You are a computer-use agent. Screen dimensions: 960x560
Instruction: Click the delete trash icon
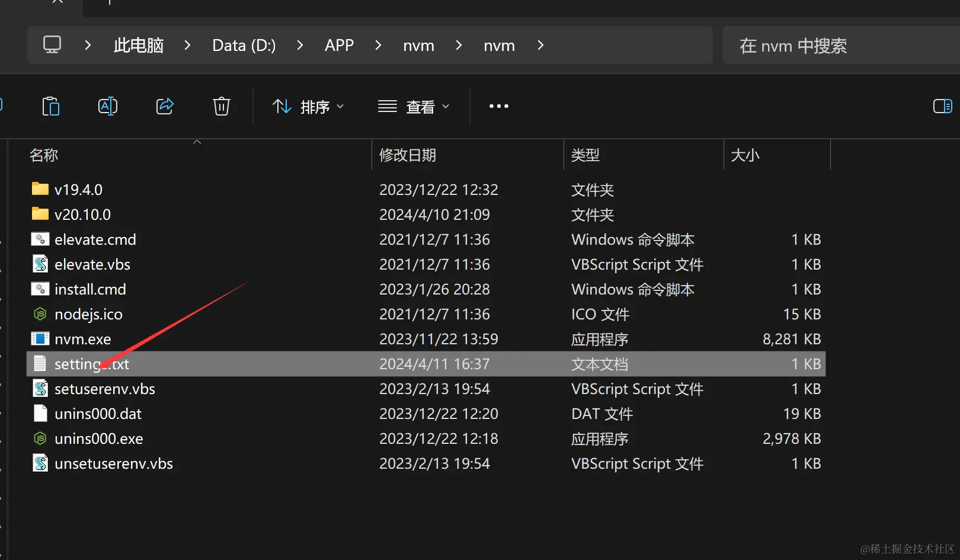(x=221, y=106)
